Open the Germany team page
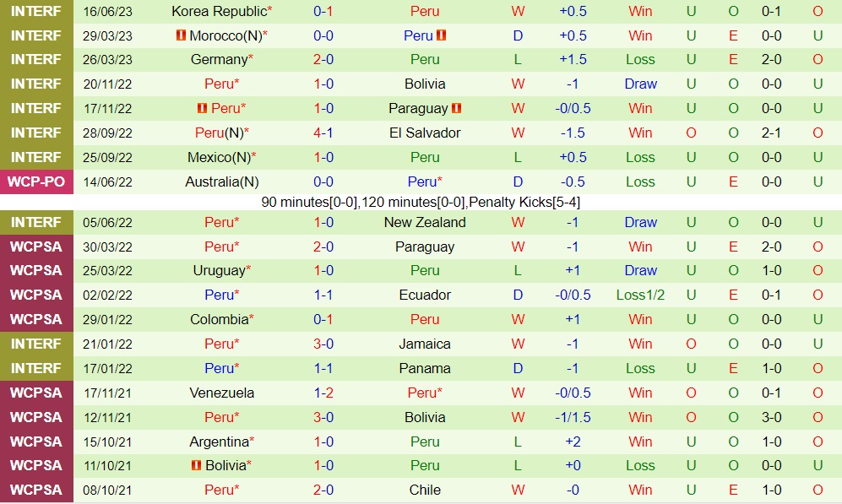This screenshot has width=842, height=504. click(220, 59)
